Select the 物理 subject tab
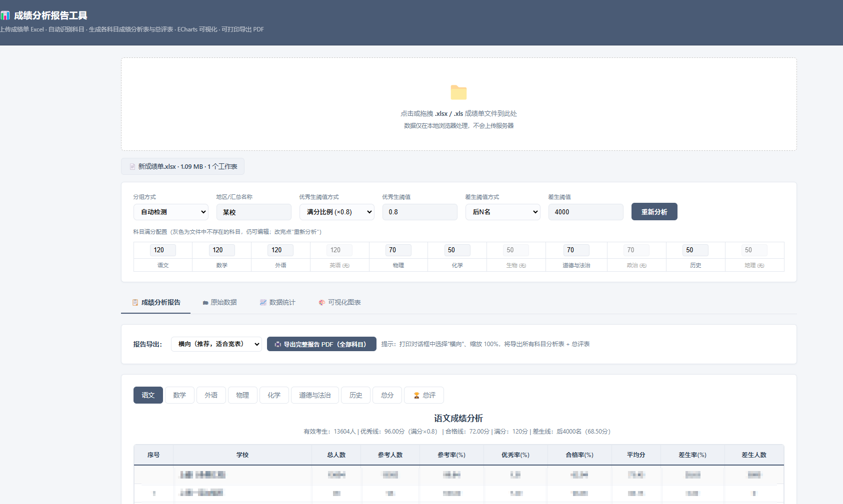Image resolution: width=843 pixels, height=504 pixels. pyautogui.click(x=242, y=395)
